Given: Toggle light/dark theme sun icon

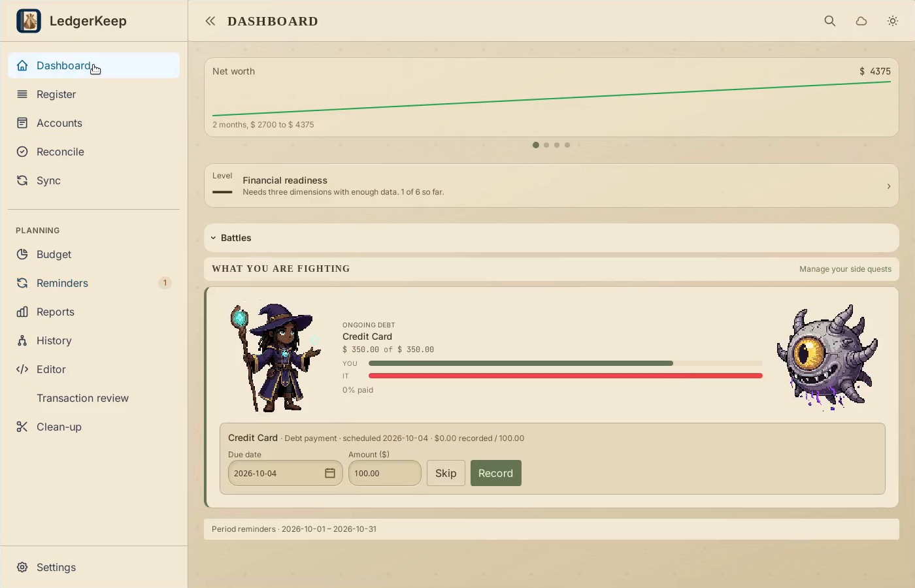Looking at the screenshot, I should tap(893, 21).
